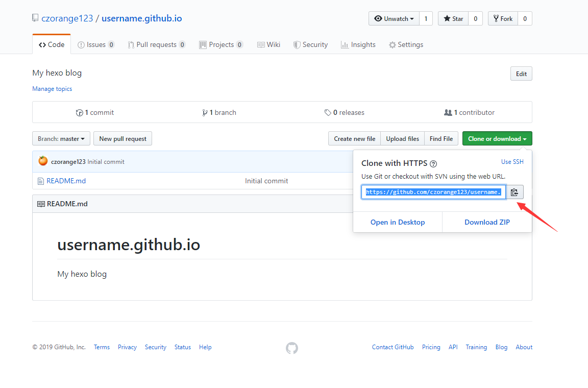Switch to the Pull requests tab
This screenshot has width=588, height=388.
(x=156, y=45)
